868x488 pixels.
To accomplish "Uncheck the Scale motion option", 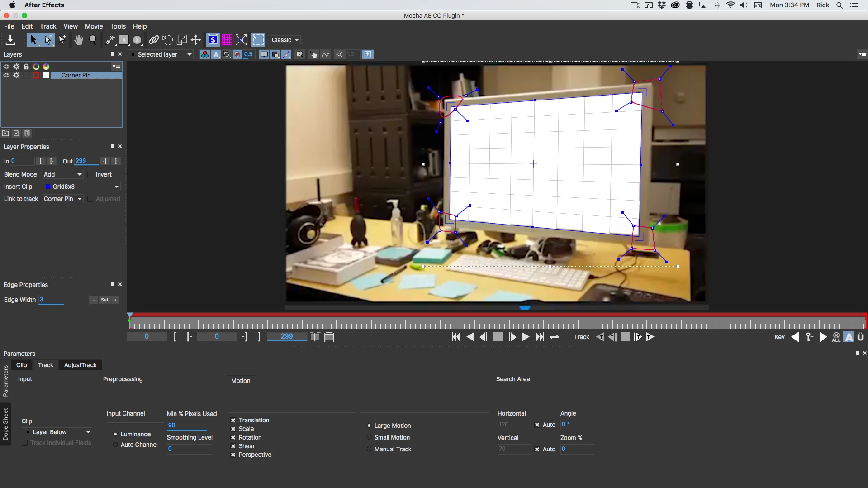I will pyautogui.click(x=233, y=429).
